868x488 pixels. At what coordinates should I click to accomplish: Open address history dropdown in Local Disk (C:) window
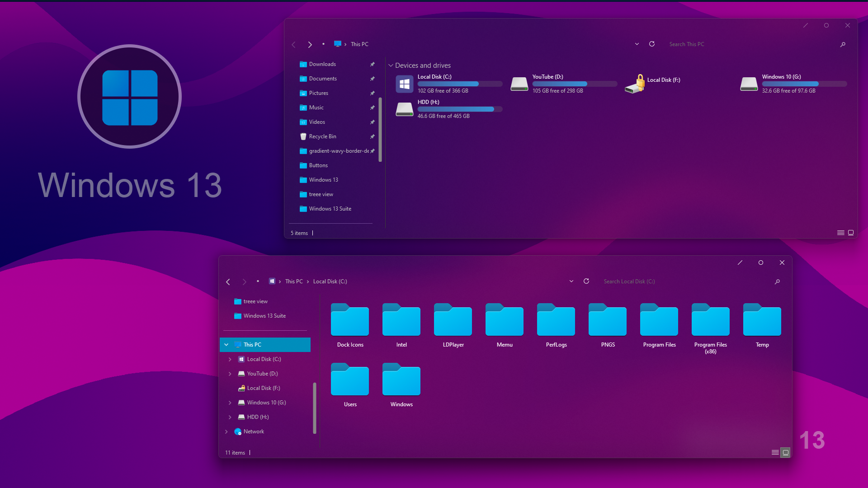pos(571,281)
